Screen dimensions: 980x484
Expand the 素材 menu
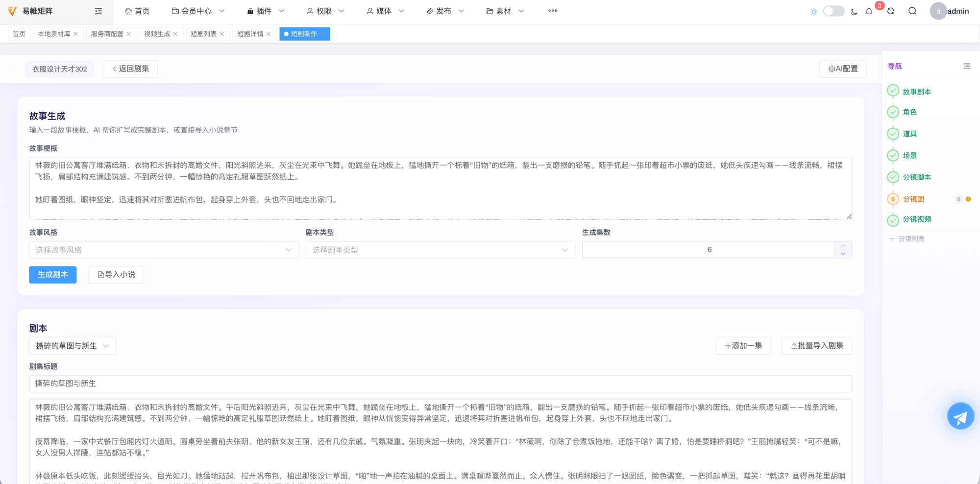(505, 11)
